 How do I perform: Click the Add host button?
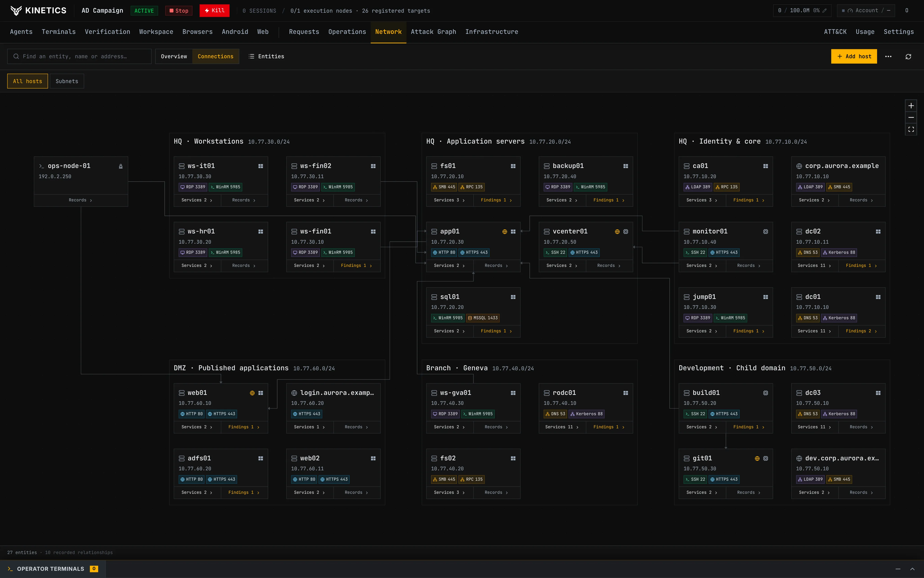[854, 57]
